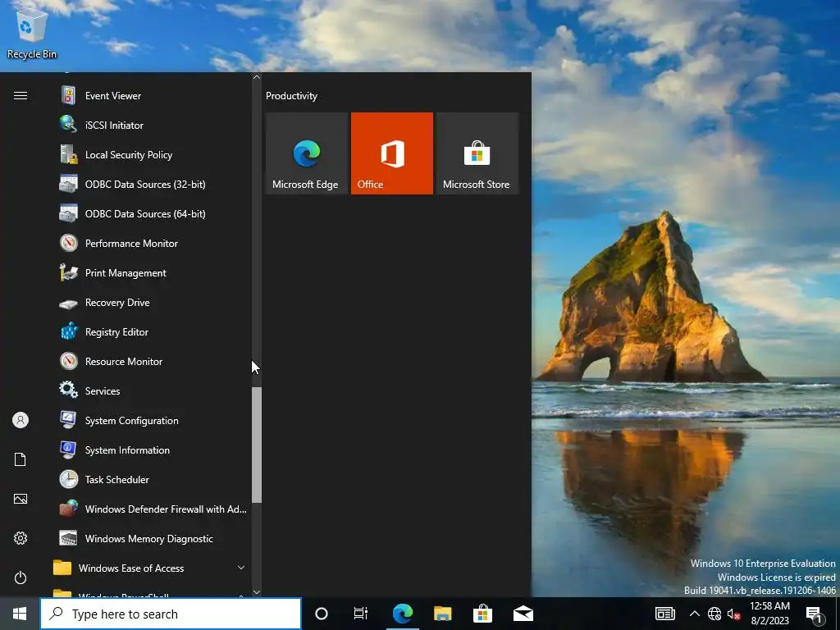This screenshot has width=840, height=630.
Task: Open File Explorer from the taskbar
Action: click(x=442, y=614)
